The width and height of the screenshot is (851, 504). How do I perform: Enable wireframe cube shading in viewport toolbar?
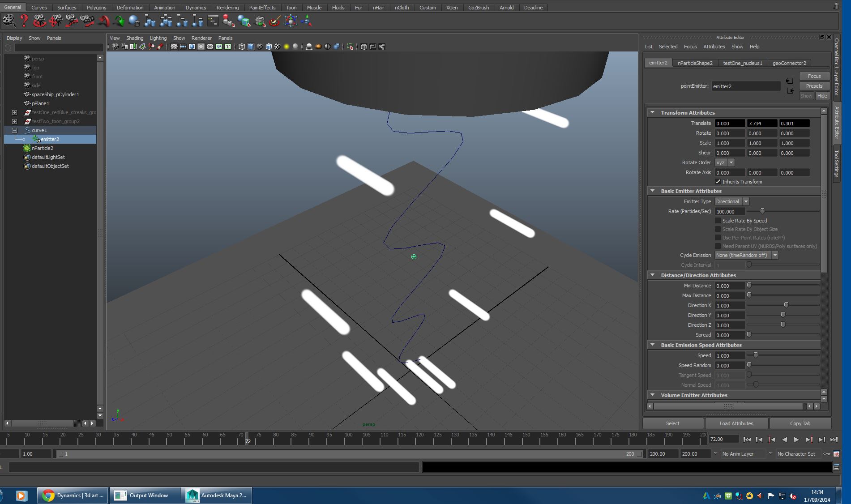[x=242, y=47]
